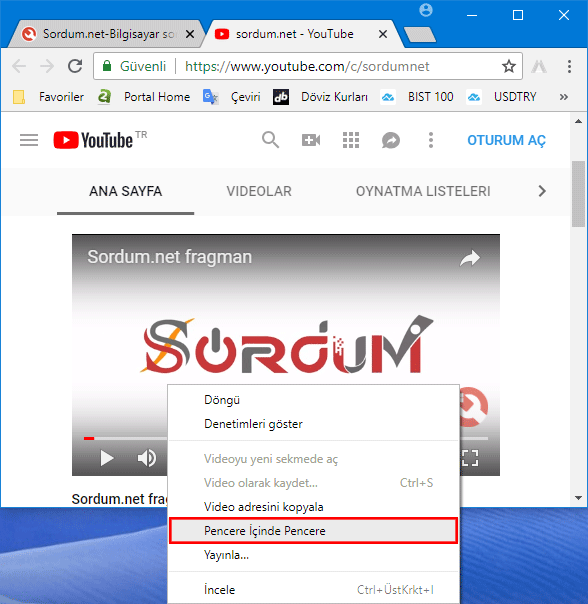Viewport: 588px width, 604px height.
Task: Maximize the Chrome window
Action: point(518,15)
